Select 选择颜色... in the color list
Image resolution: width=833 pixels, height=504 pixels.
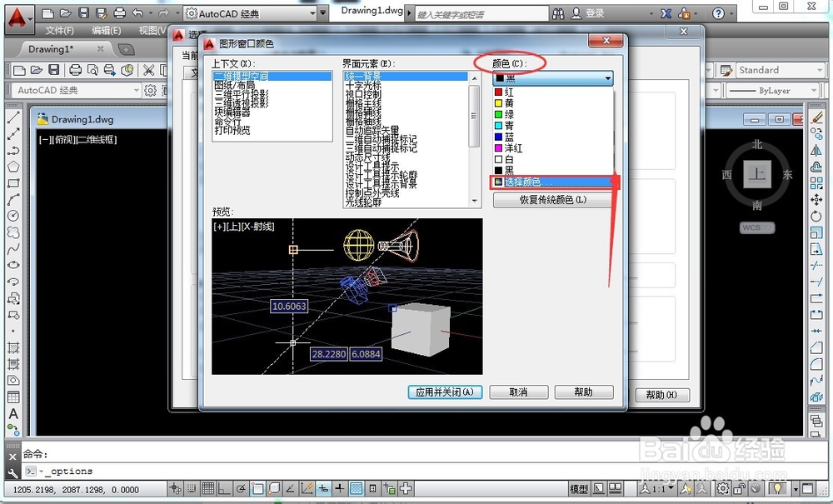[x=552, y=182]
